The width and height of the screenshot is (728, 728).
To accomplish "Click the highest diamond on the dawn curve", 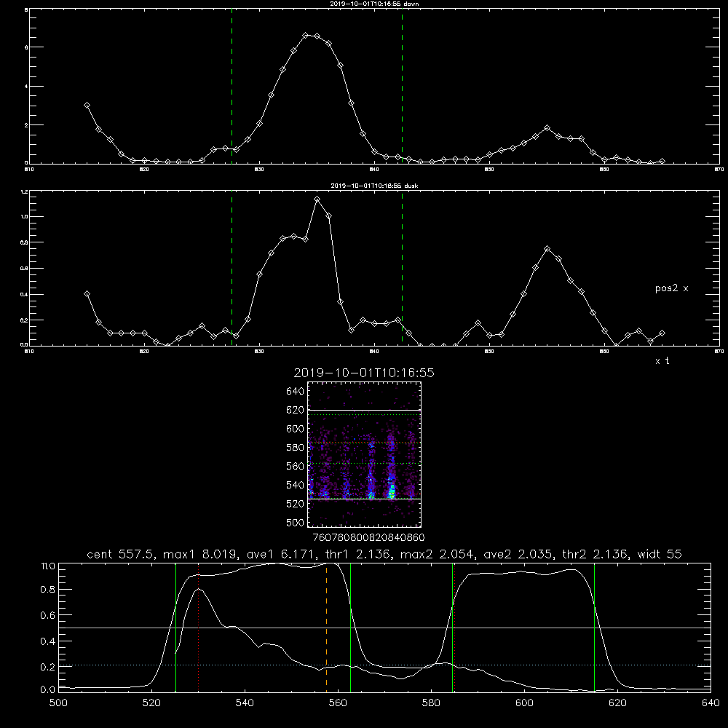I will [306, 35].
